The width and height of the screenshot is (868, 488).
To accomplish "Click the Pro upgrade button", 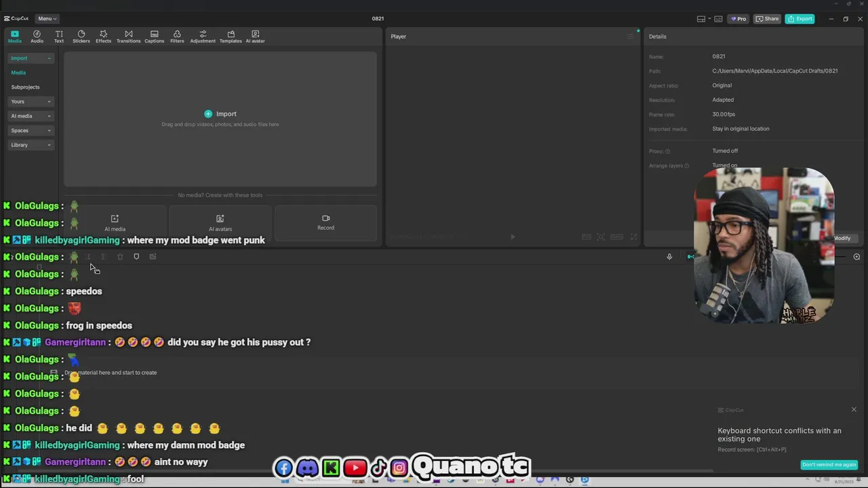I will point(738,19).
